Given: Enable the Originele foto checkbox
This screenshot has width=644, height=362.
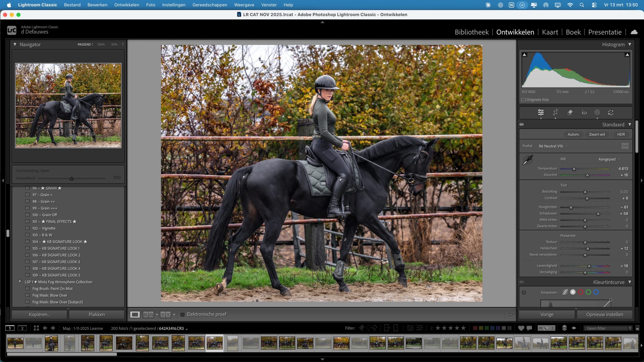Looking at the screenshot, I should tap(524, 100).
